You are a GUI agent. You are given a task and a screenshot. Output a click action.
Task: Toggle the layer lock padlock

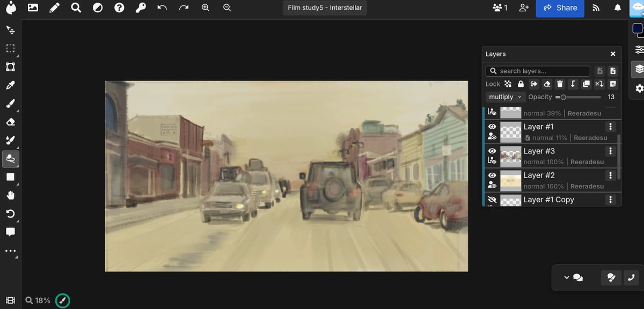[x=521, y=84]
